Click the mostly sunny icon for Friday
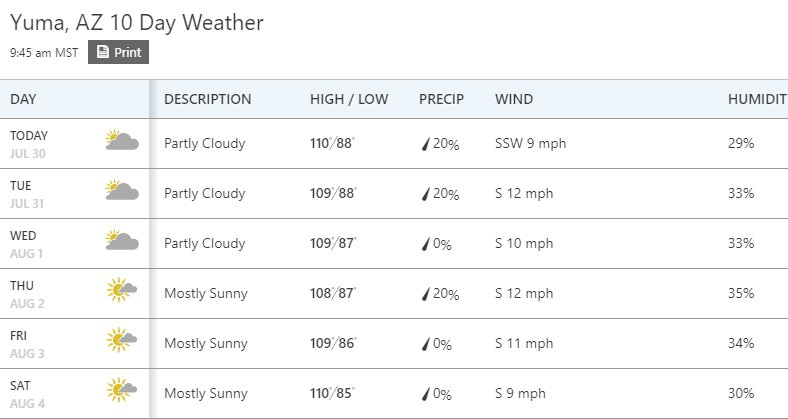This screenshot has width=788, height=419. pos(122,340)
